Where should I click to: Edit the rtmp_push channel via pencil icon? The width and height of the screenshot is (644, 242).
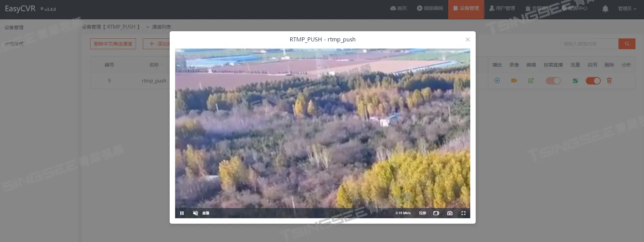(x=531, y=80)
